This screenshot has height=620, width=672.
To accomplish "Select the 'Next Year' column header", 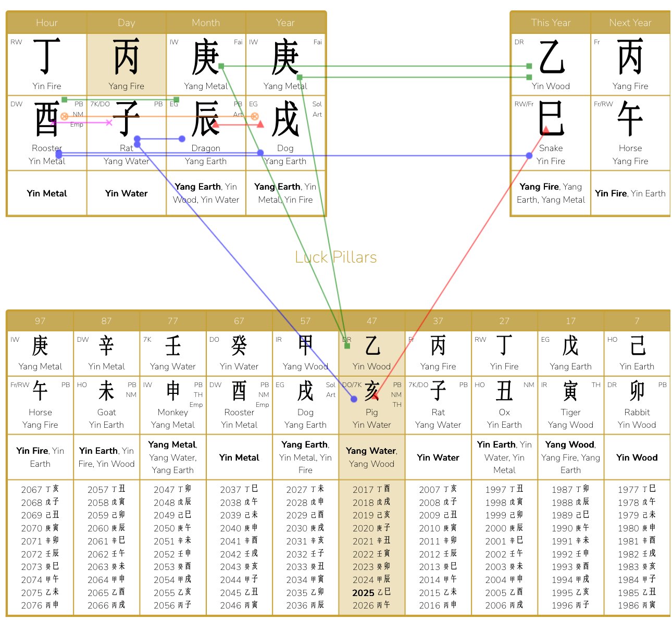I will point(630,22).
